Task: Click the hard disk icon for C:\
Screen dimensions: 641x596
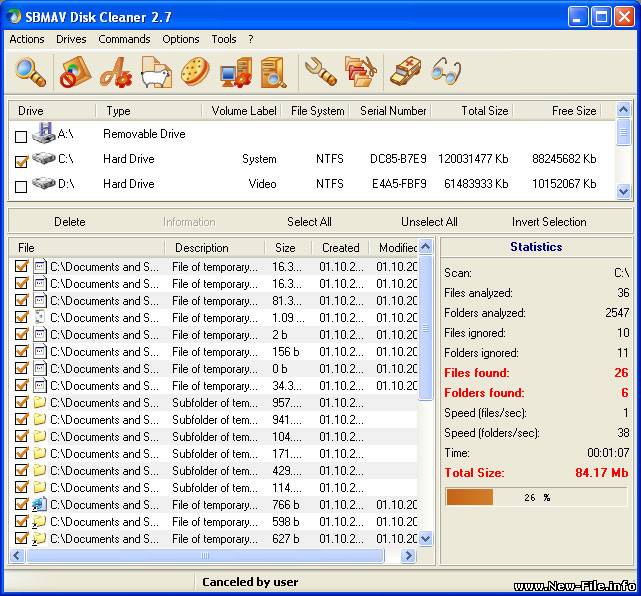Action: pyautogui.click(x=44, y=158)
